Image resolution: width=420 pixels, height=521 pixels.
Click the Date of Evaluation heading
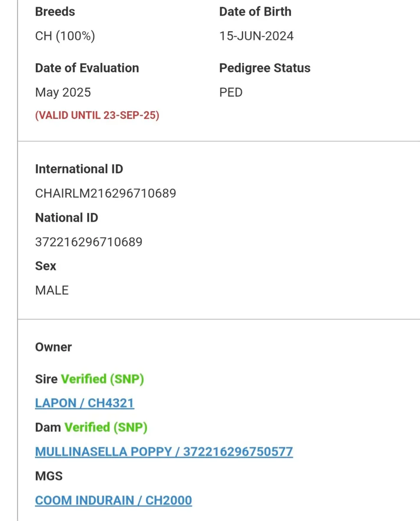[87, 68]
